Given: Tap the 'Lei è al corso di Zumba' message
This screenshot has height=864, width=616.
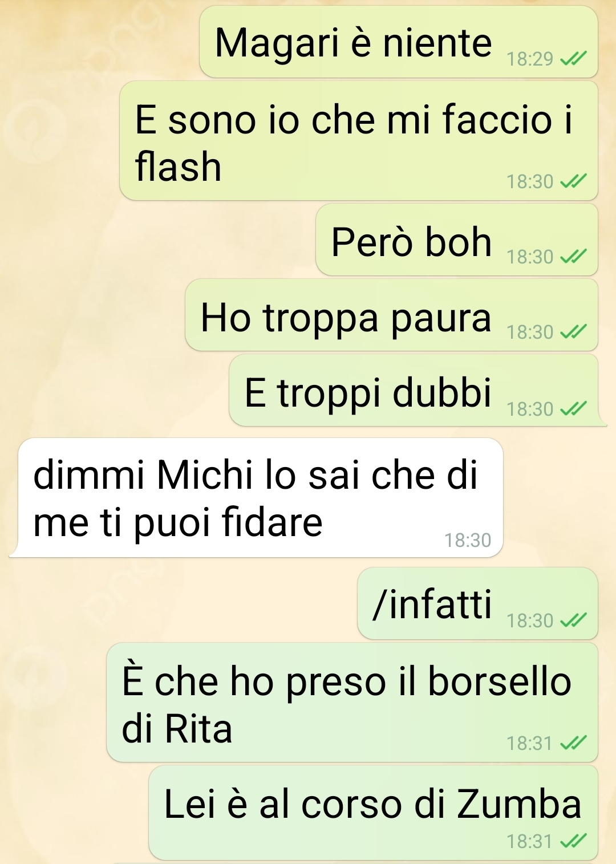Looking at the screenshot, I should pyautogui.click(x=373, y=813).
